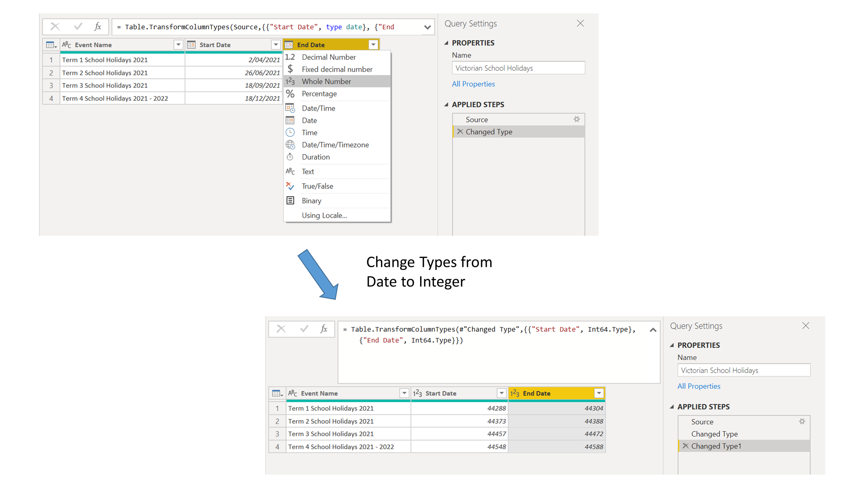Select Percentage data type

click(337, 94)
